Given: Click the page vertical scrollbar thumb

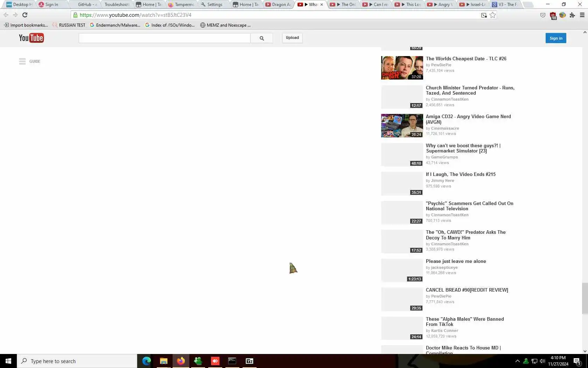Looking at the screenshot, I should pyautogui.click(x=584, y=298).
